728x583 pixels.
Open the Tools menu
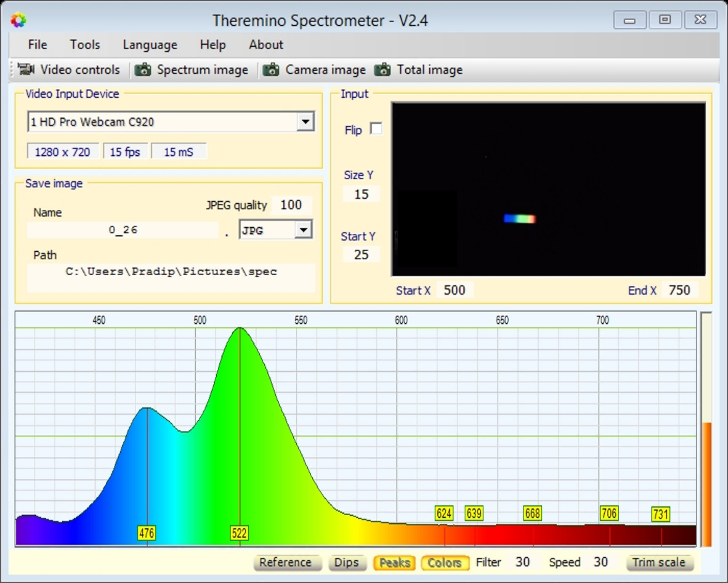point(85,45)
